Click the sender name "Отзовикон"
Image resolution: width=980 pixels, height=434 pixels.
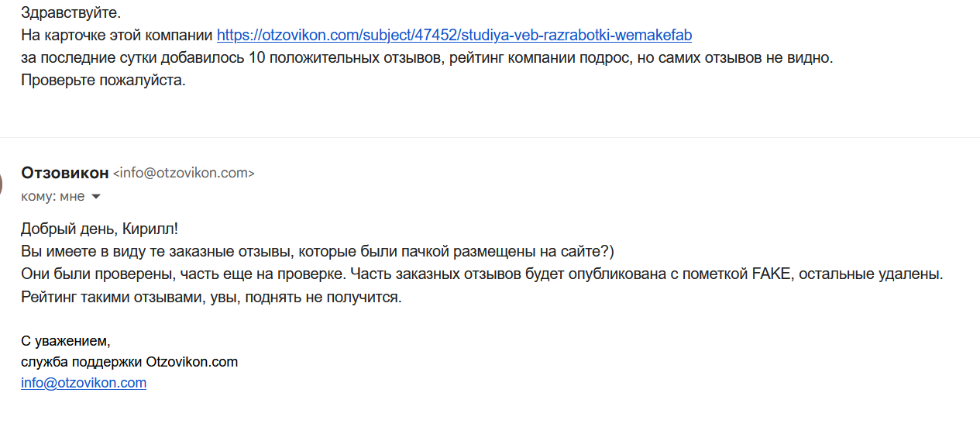click(x=65, y=173)
